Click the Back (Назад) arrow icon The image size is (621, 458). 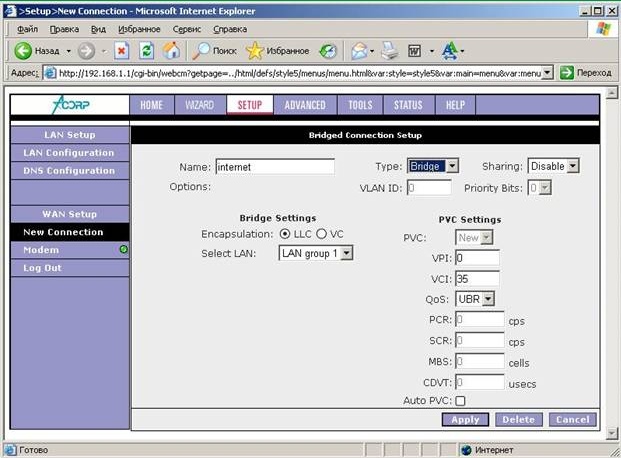(x=23, y=51)
